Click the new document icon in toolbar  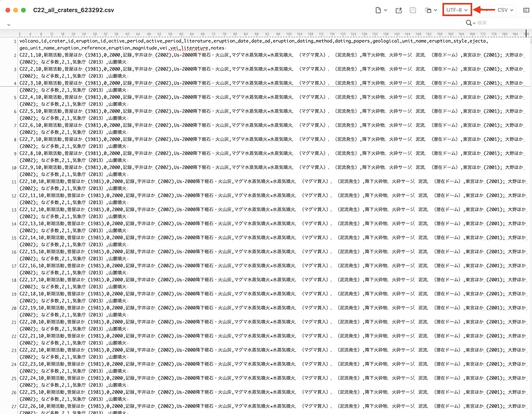click(378, 10)
